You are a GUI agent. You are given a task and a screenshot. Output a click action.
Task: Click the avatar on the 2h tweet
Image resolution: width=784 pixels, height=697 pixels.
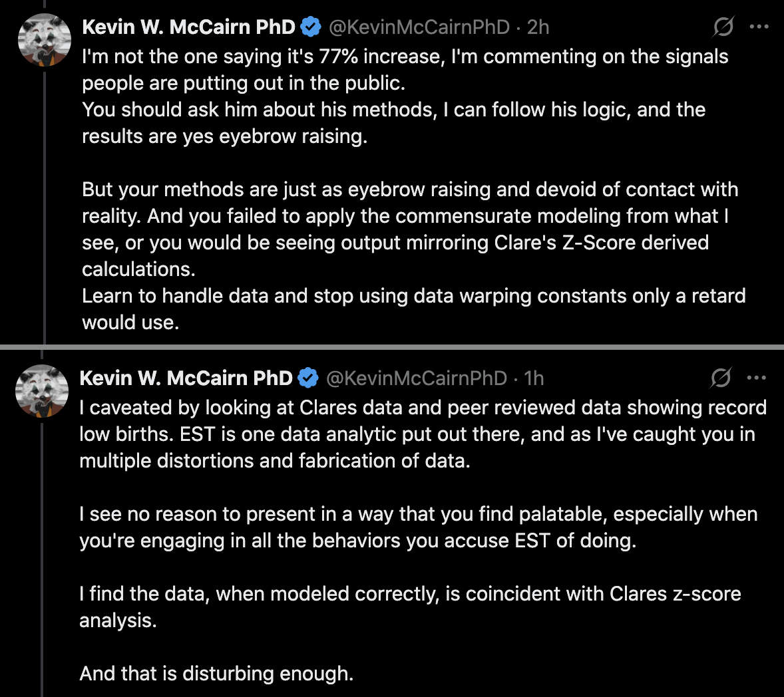point(44,40)
